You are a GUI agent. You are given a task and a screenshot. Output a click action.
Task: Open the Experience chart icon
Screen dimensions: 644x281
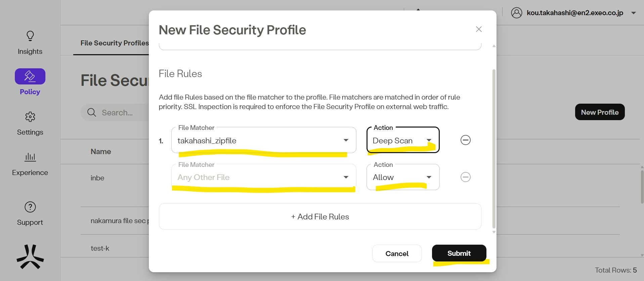(x=30, y=157)
